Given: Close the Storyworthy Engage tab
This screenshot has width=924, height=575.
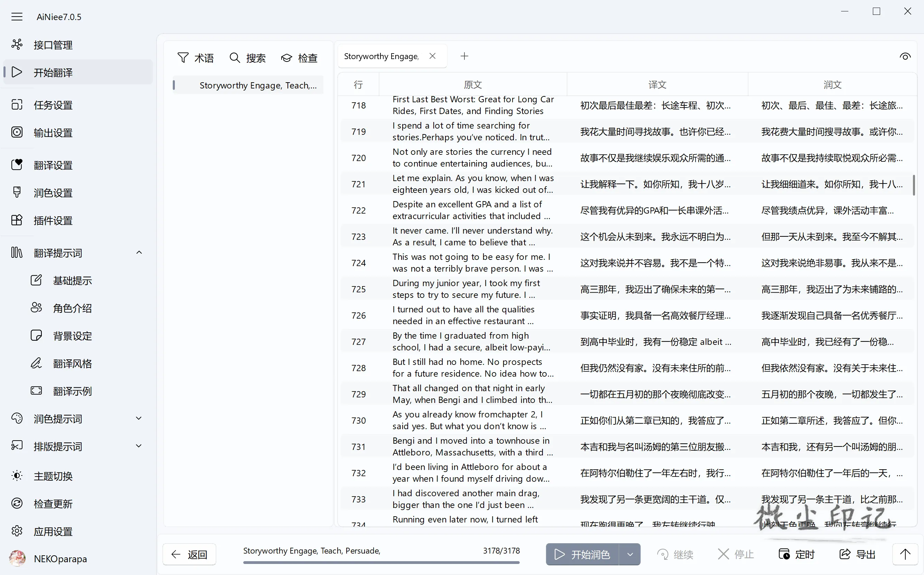Looking at the screenshot, I should pyautogui.click(x=432, y=56).
